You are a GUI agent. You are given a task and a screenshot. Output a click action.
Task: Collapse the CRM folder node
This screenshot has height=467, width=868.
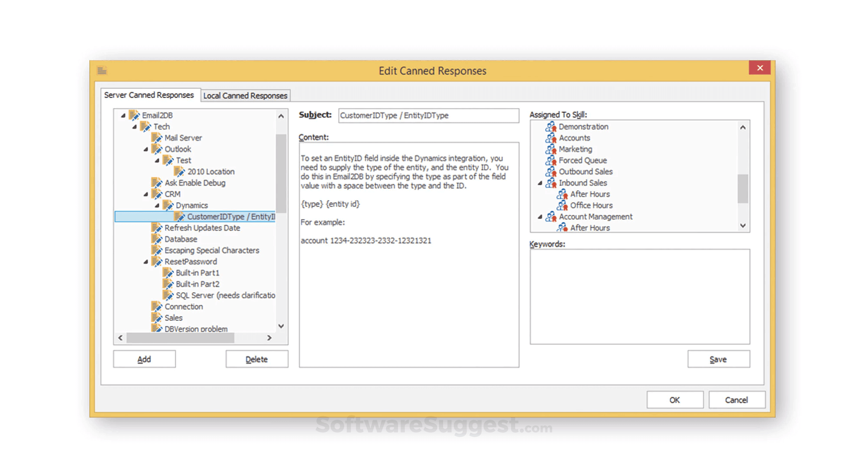[x=146, y=194]
